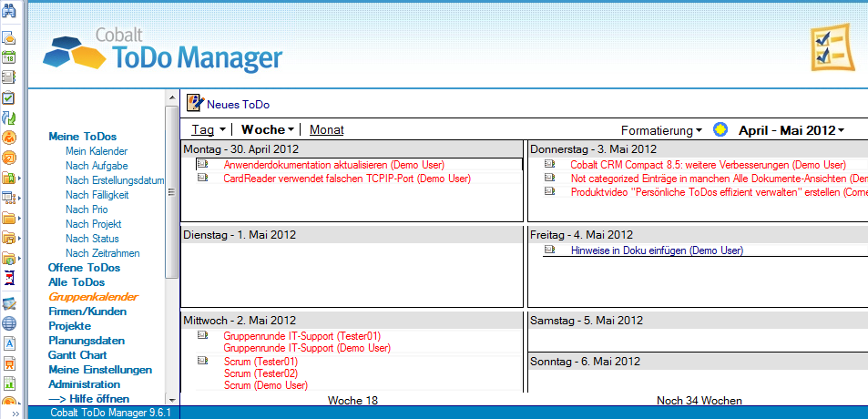Screen dimensions: 868x419
Task: Open Firmen/Kunden
Action: coord(87,312)
